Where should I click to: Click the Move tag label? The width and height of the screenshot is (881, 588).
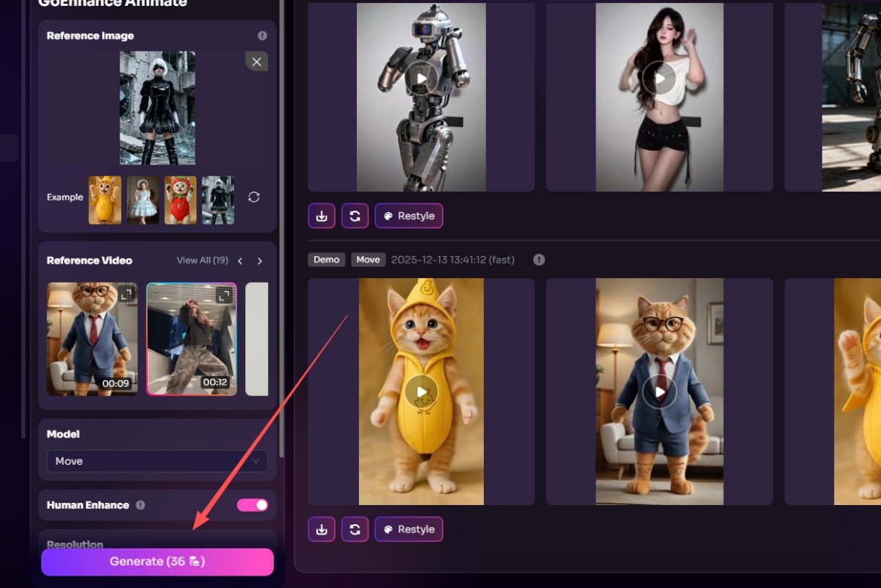(x=368, y=260)
